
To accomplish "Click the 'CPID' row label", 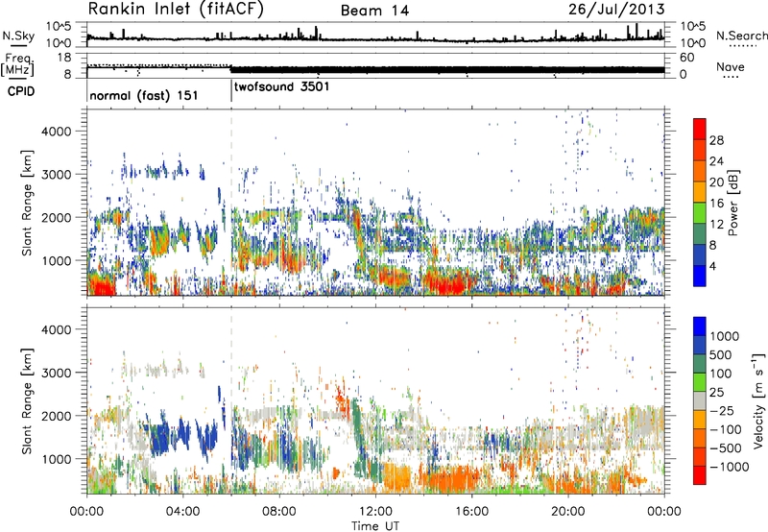I will [x=21, y=91].
